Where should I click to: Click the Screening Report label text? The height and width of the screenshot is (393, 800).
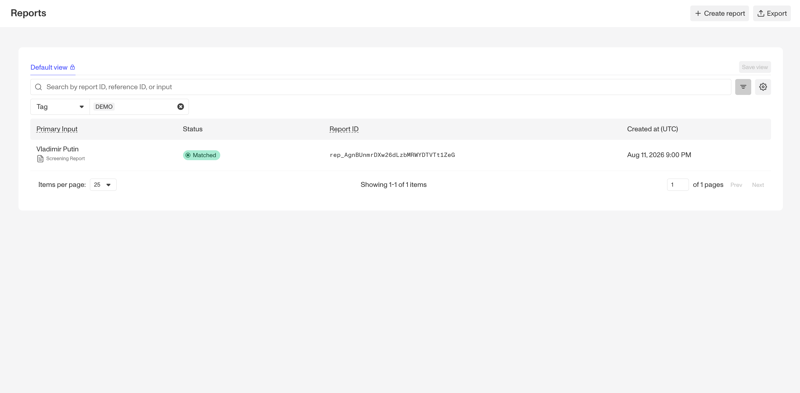[x=65, y=159]
